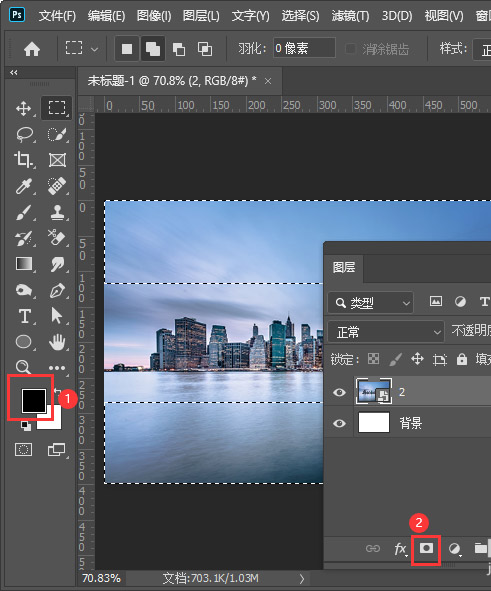Choose Add to selection mode

click(153, 49)
